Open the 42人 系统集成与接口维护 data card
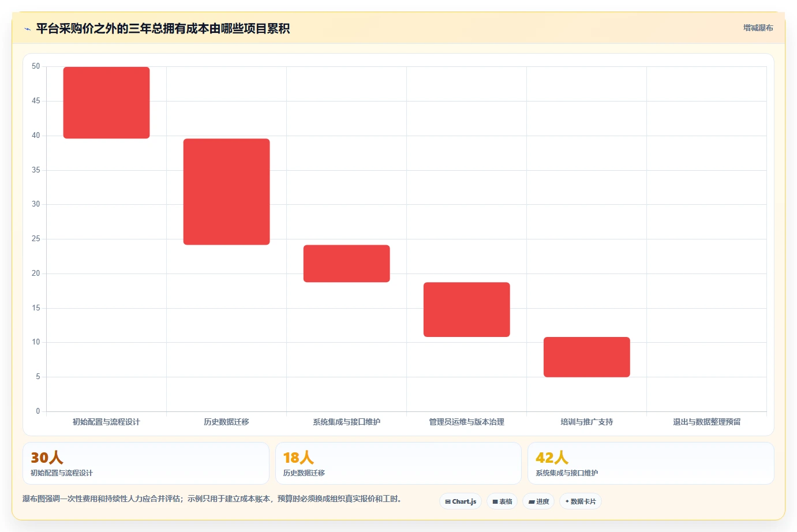 point(651,463)
